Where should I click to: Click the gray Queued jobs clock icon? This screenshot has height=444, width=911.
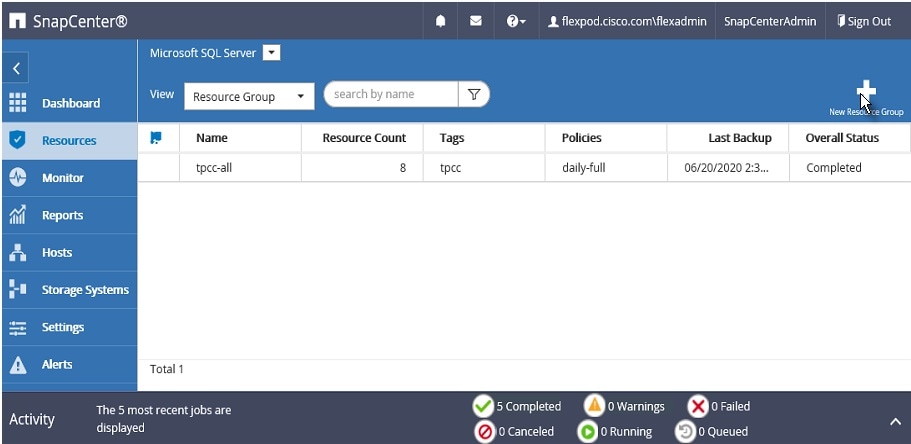click(685, 432)
